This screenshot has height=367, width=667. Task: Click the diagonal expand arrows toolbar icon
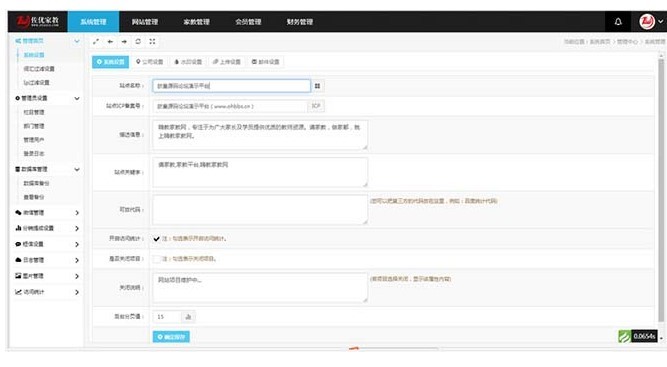[x=96, y=42]
